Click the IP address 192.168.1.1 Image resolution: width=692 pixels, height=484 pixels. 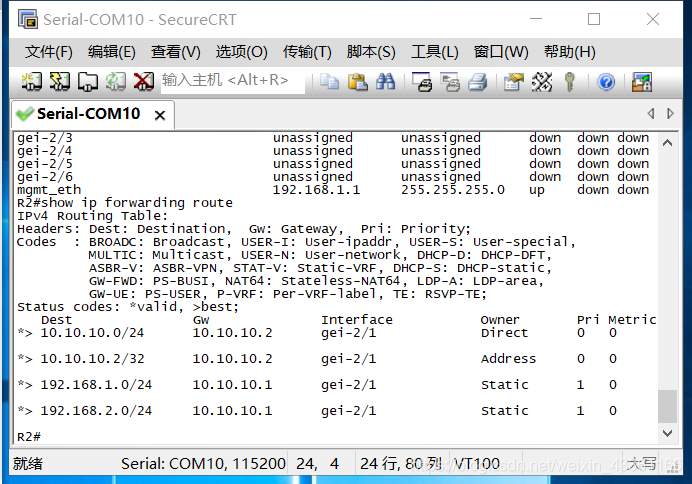point(316,190)
